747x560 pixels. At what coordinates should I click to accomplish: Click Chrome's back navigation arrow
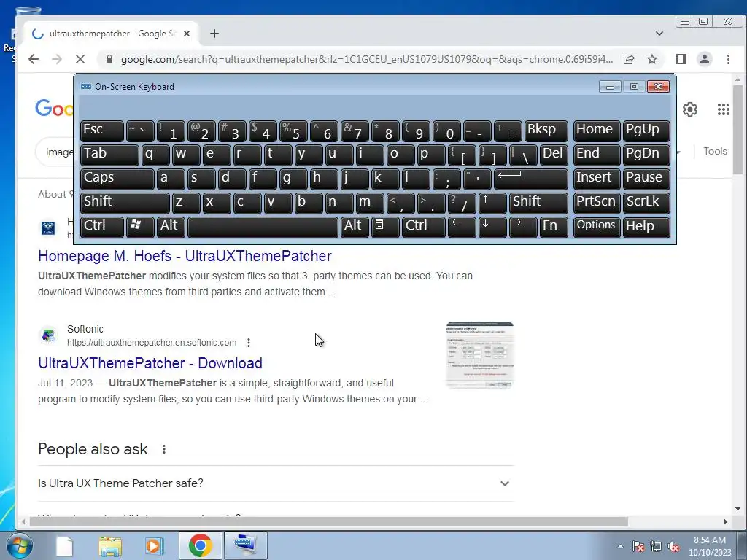(34, 59)
